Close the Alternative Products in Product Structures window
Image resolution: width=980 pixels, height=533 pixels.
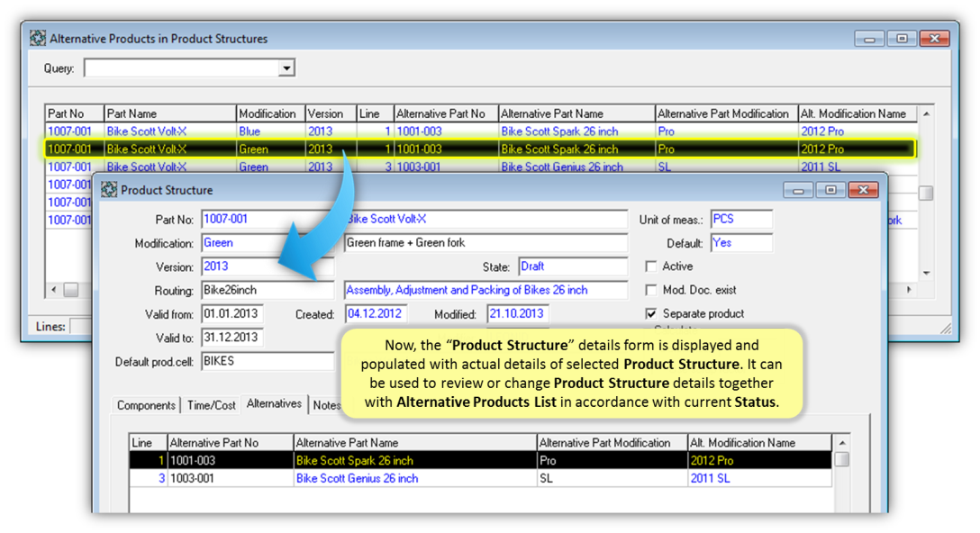click(x=934, y=38)
